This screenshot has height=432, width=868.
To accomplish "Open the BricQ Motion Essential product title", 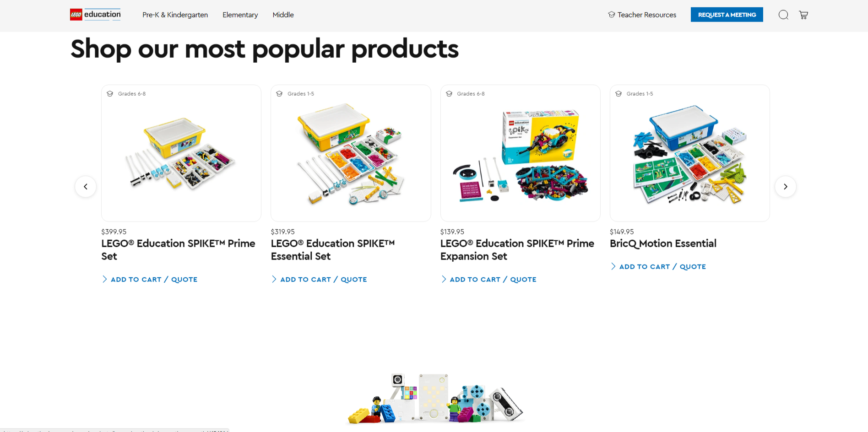I will coord(663,243).
